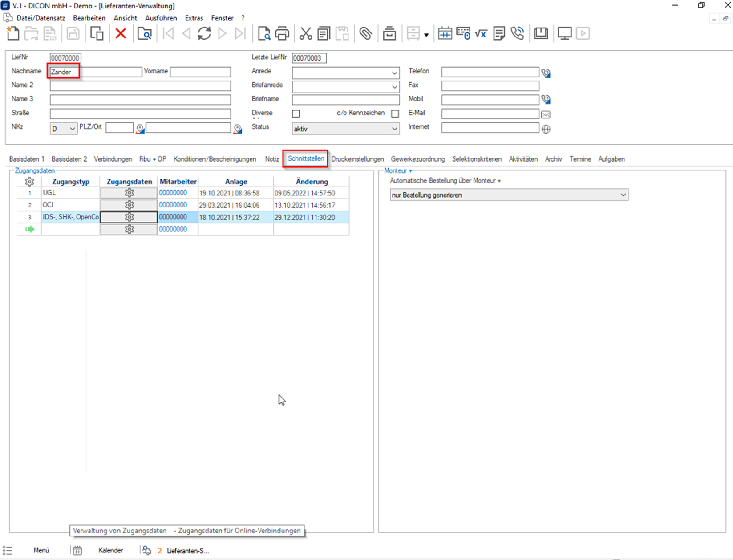The width and height of the screenshot is (733, 560).
Task: Click the scissors cut icon
Action: coord(305,33)
